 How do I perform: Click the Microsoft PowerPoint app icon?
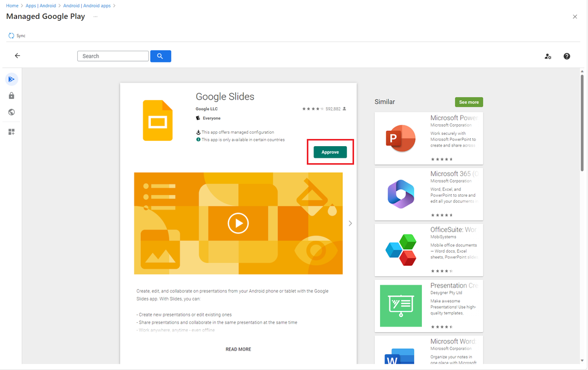(401, 138)
